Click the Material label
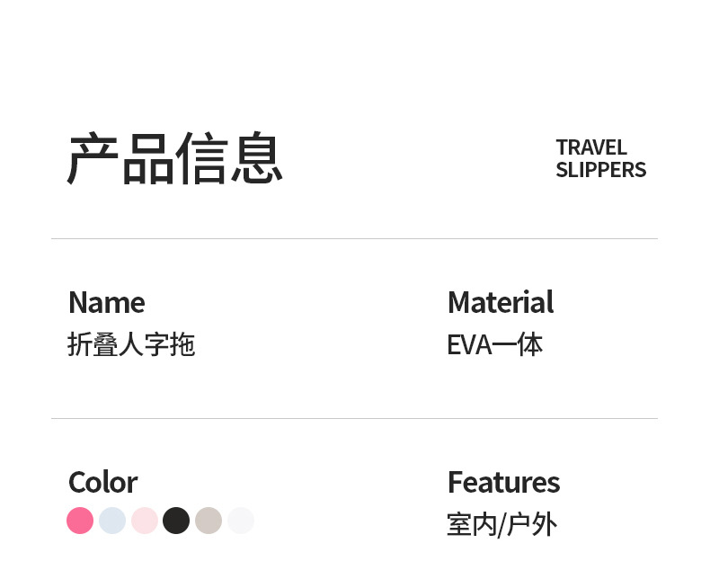 point(500,302)
